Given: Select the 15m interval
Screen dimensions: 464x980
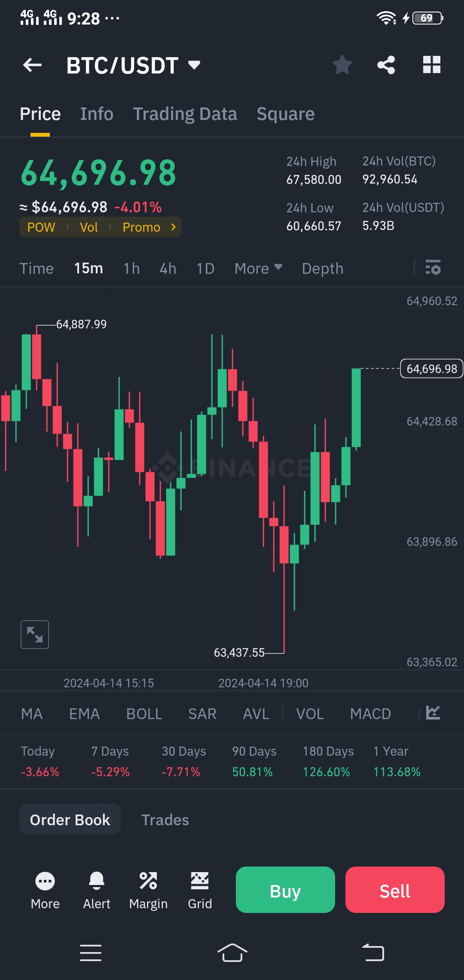Looking at the screenshot, I should tap(89, 269).
